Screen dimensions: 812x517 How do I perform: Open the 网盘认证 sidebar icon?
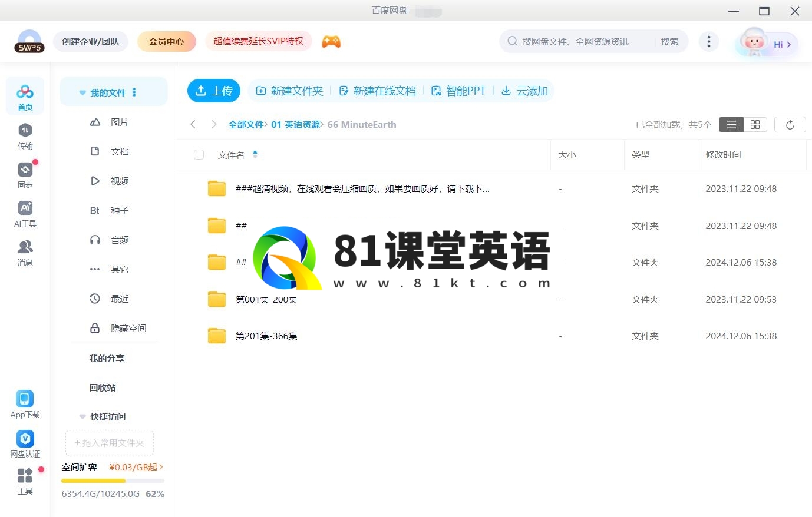[25, 444]
